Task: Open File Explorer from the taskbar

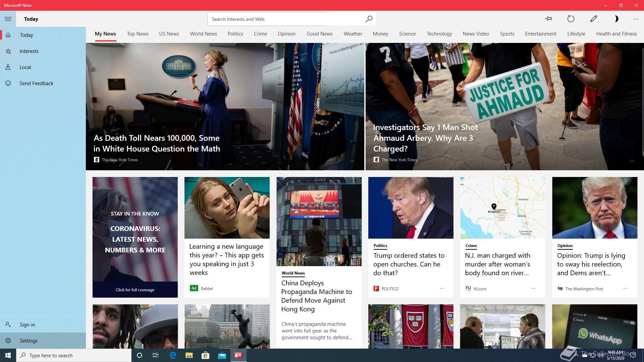Action: click(x=189, y=355)
